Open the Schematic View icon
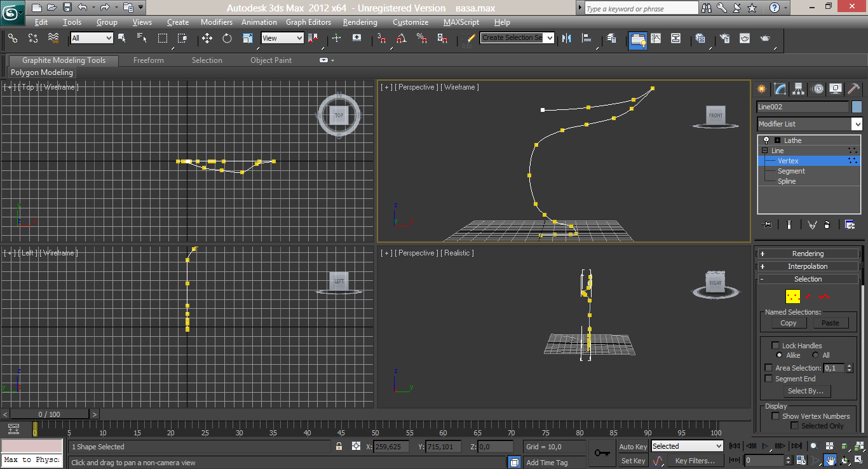 [675, 38]
